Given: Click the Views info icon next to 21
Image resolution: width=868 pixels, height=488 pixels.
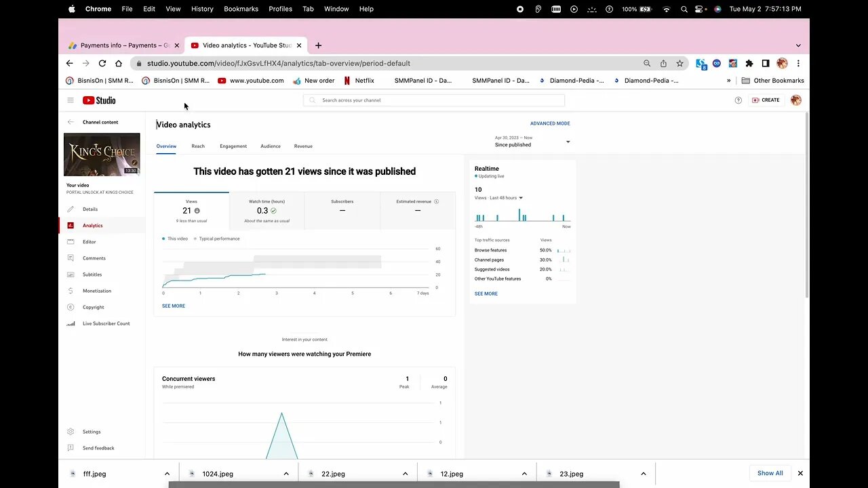Looking at the screenshot, I should (197, 211).
